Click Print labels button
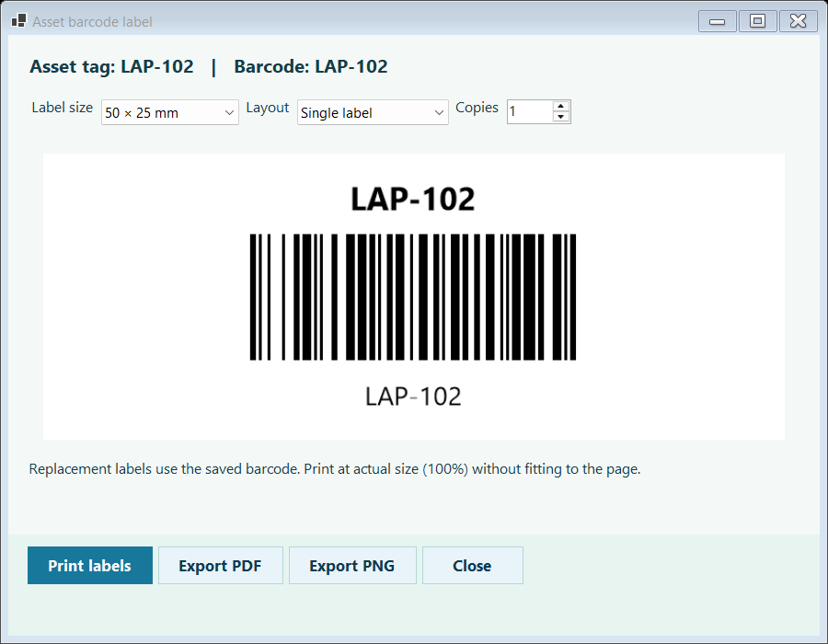 coord(90,566)
